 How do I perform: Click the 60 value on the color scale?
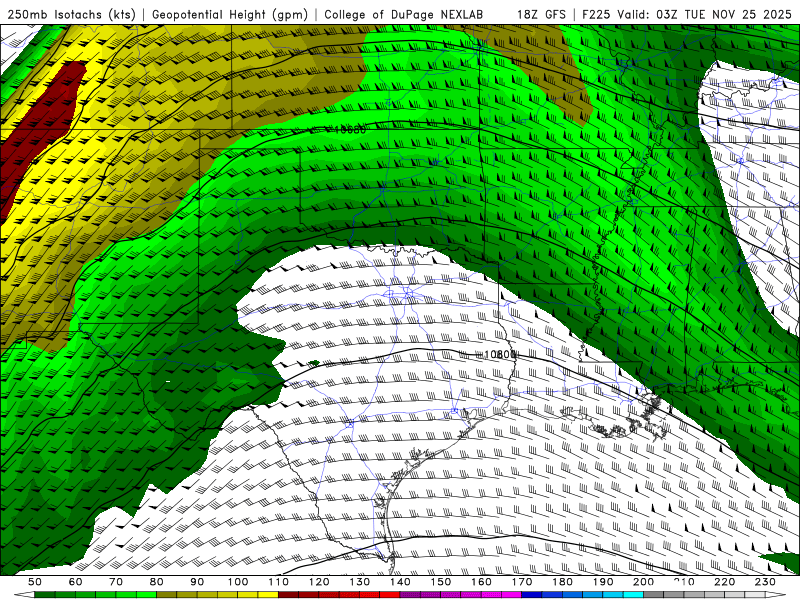point(76,582)
